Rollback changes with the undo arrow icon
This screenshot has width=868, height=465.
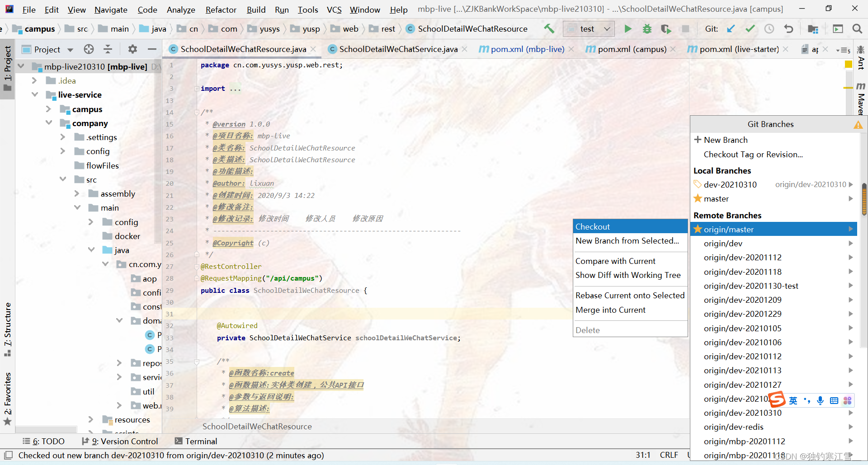tap(788, 29)
